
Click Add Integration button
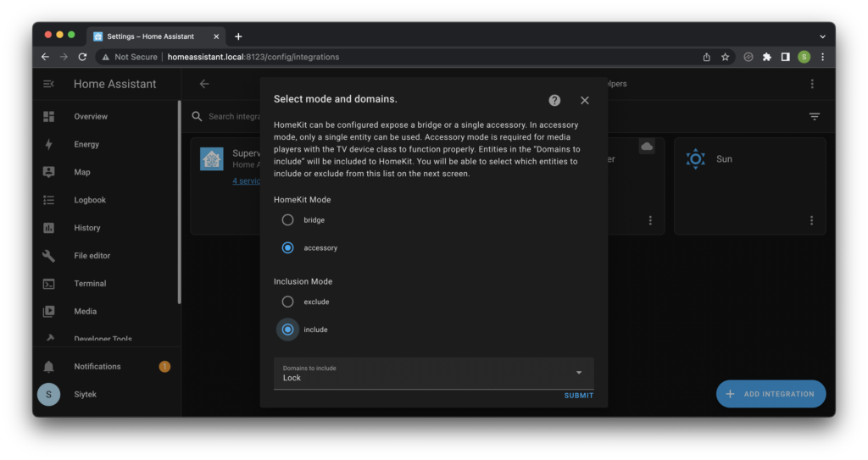[x=771, y=394]
